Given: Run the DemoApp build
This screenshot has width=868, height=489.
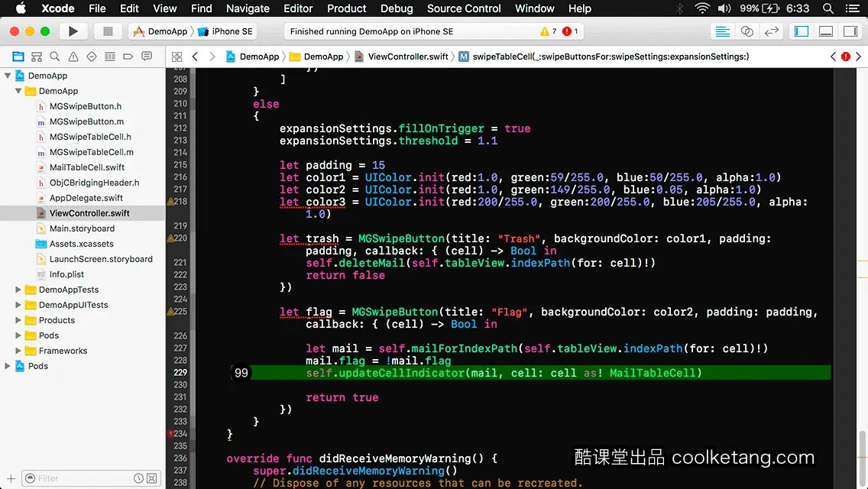Looking at the screenshot, I should tap(73, 31).
